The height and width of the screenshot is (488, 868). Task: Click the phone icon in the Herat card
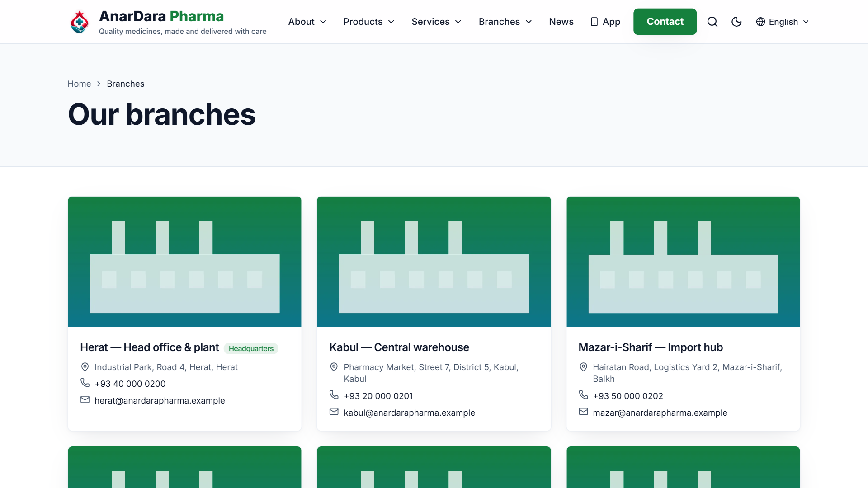(x=85, y=383)
